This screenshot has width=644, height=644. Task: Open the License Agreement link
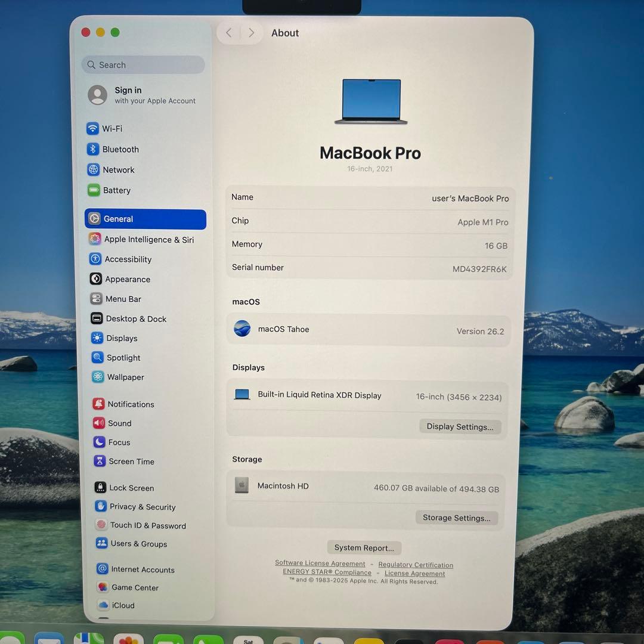[415, 574]
